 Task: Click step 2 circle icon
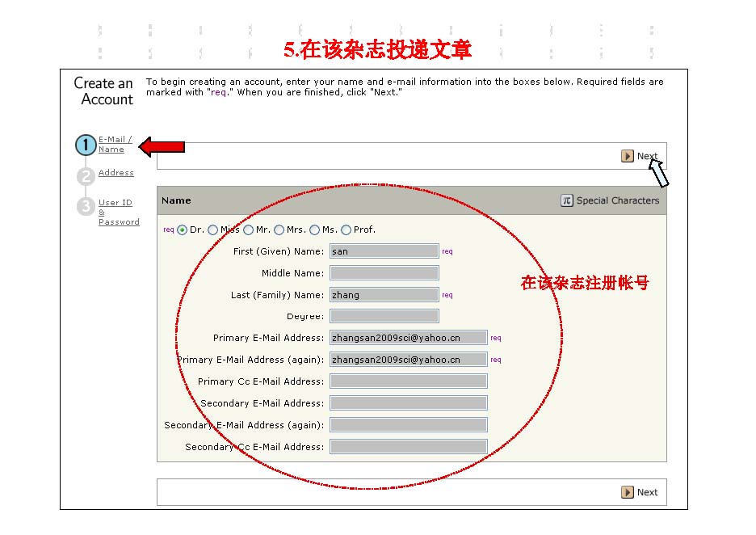86,176
